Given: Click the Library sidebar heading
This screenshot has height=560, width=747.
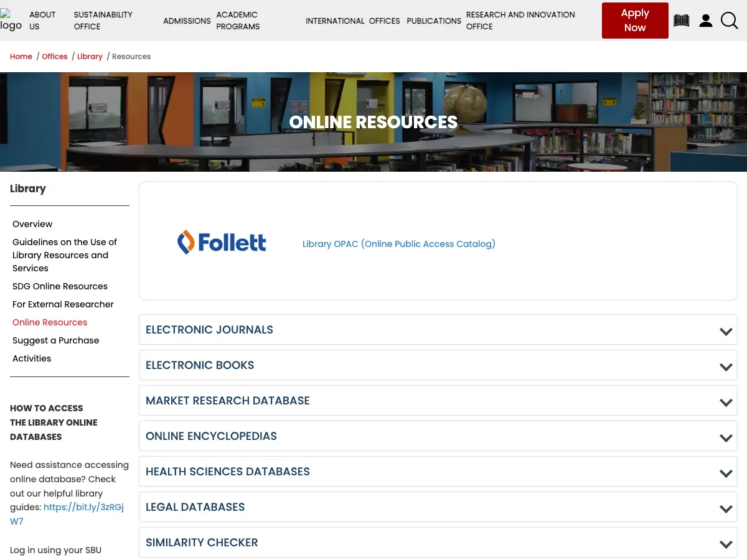Looking at the screenshot, I should 28,189.
